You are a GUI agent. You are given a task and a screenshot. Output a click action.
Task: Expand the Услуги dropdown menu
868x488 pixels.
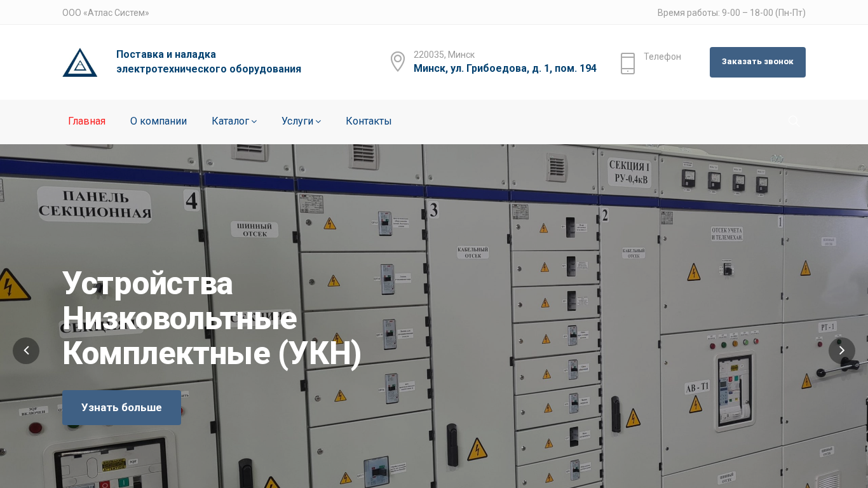[301, 121]
